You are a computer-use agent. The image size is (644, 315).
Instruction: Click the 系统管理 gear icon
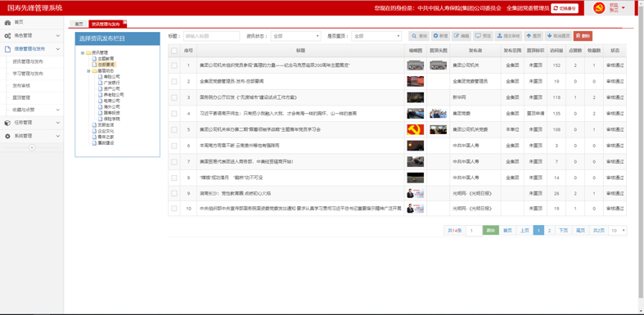8,136
